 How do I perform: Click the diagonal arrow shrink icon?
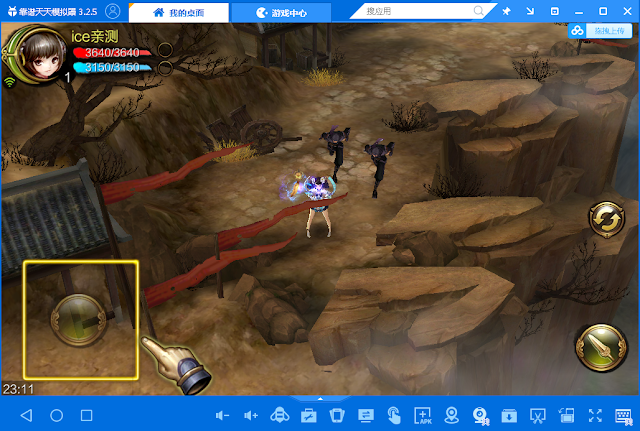(x=530, y=11)
